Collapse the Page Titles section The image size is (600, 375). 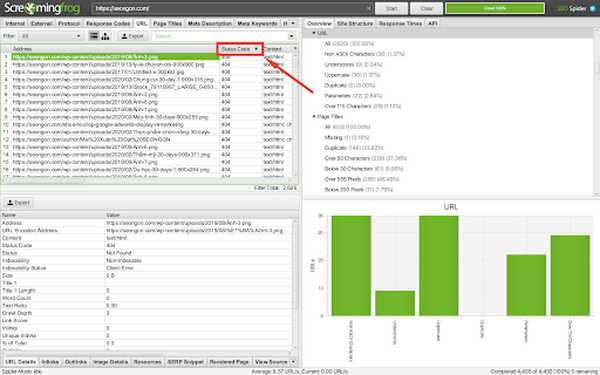[x=314, y=116]
